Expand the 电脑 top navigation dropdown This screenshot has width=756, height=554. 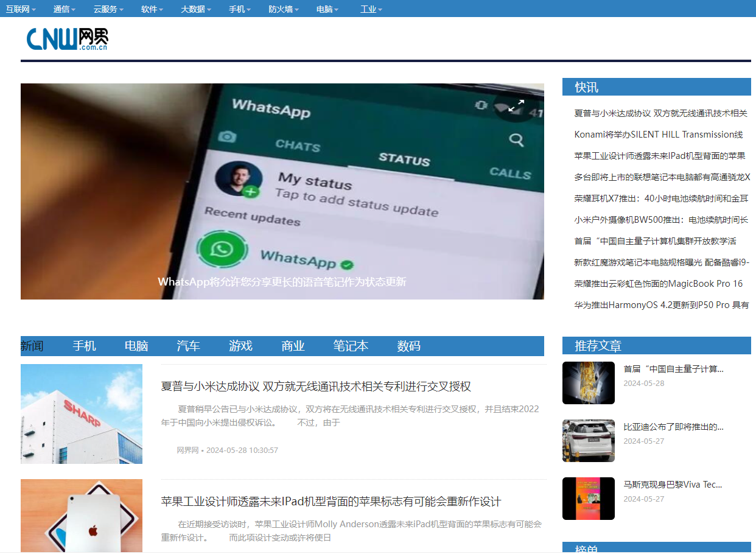(x=327, y=9)
